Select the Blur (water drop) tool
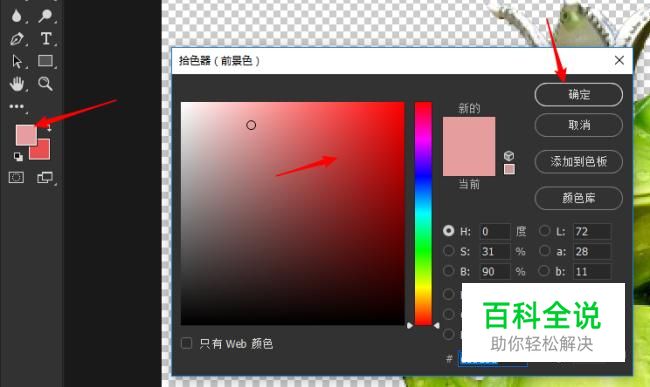Viewport: 650px width, 387px height. pyautogui.click(x=16, y=16)
